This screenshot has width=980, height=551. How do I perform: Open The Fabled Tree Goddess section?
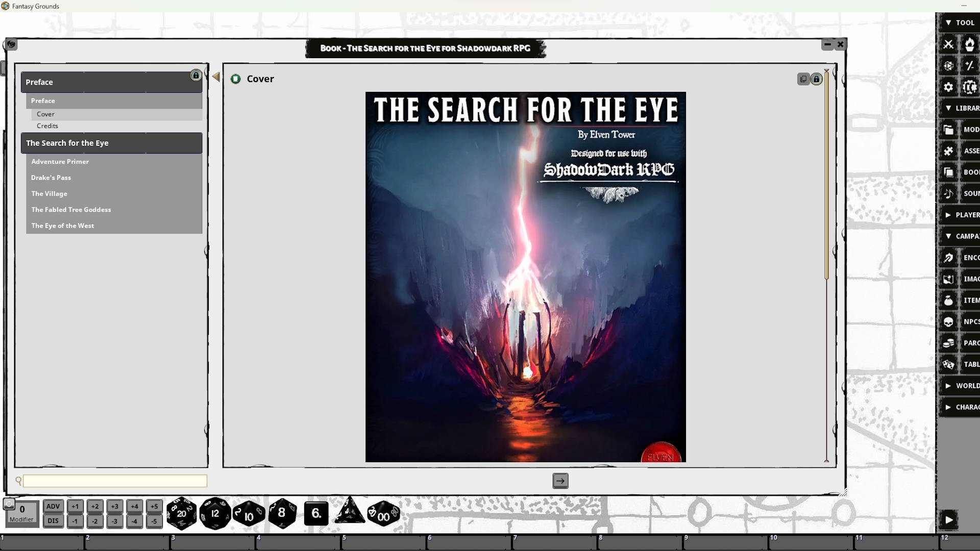click(114, 210)
